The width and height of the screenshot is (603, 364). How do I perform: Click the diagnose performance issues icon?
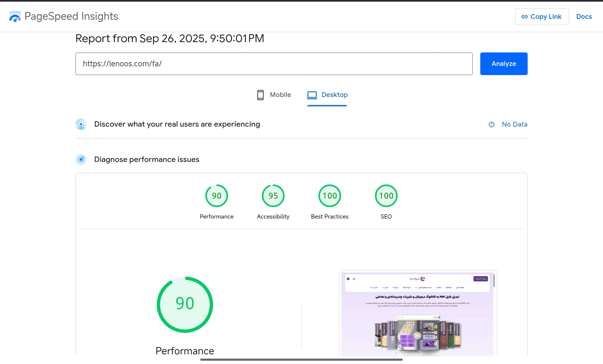[81, 159]
